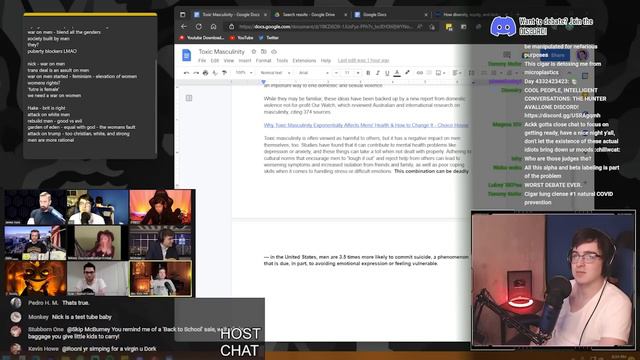Click the Insert link icon
Image resolution: width=640 pixels, height=360 pixels.
point(420,73)
